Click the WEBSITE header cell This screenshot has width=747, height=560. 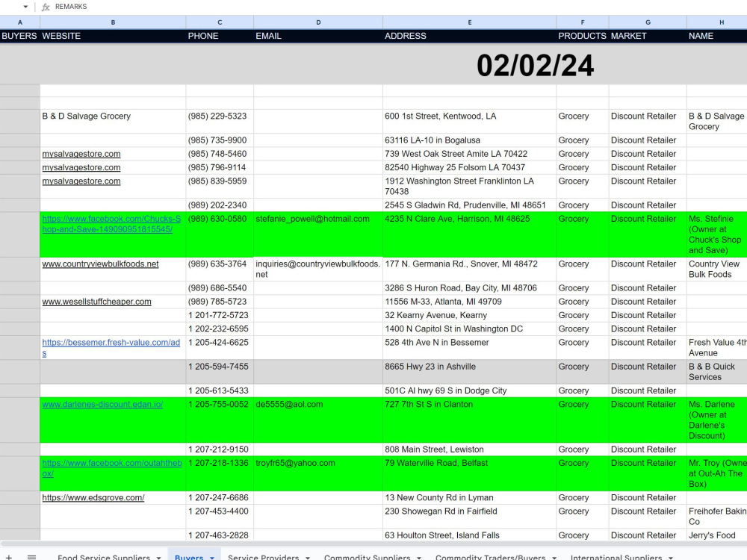coord(113,36)
